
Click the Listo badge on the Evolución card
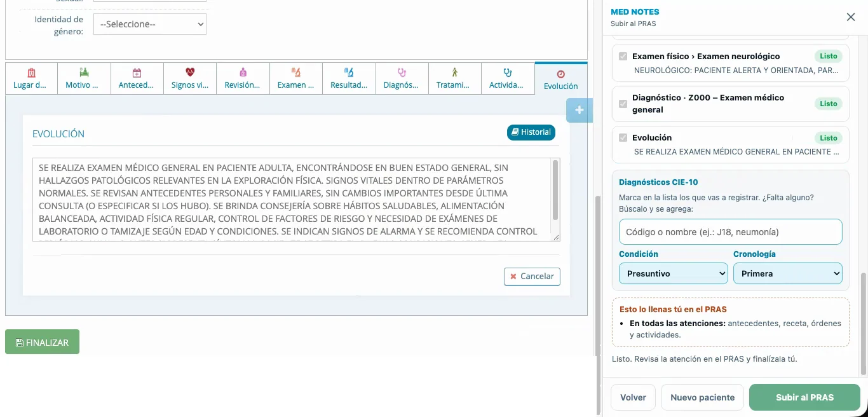pyautogui.click(x=829, y=138)
